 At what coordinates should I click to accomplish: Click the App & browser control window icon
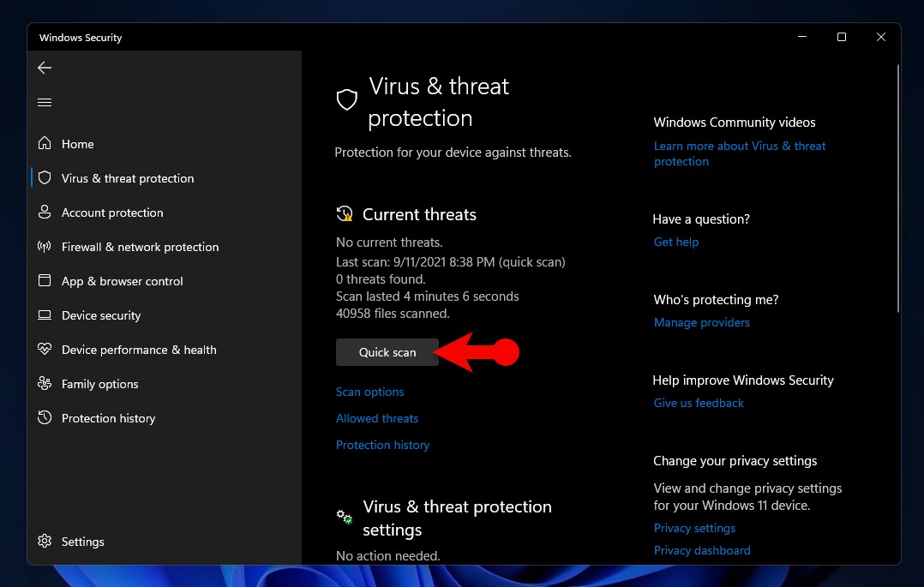pos(45,280)
